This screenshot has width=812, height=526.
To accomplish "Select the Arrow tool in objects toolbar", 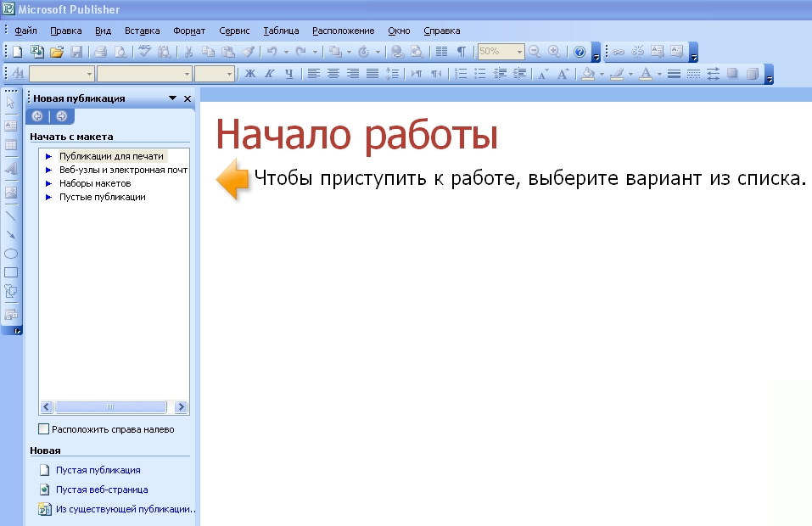I will (10, 235).
